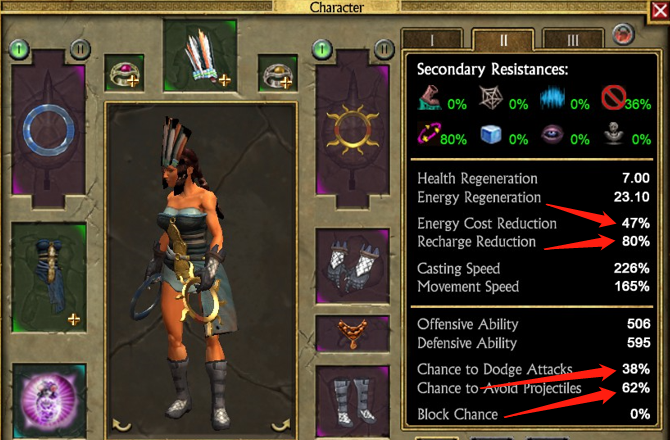Click the blue ring weapon slot
The height and width of the screenshot is (440, 670).
(48, 129)
